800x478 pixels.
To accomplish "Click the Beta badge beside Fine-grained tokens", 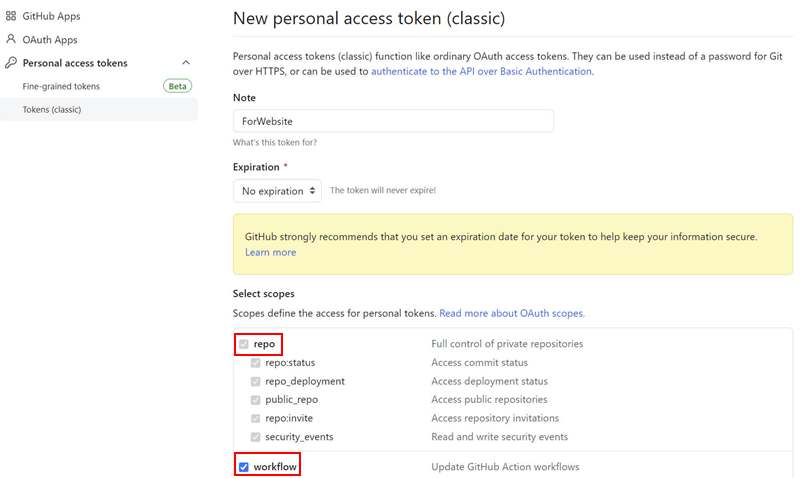I will pos(178,86).
